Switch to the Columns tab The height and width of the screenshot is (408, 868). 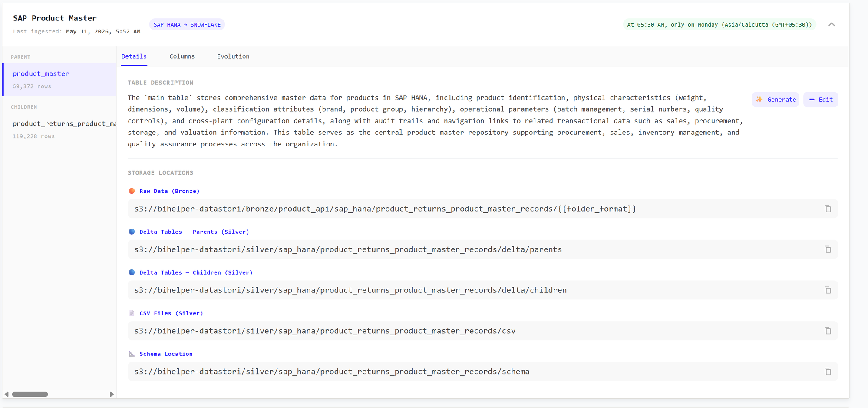[x=182, y=56]
